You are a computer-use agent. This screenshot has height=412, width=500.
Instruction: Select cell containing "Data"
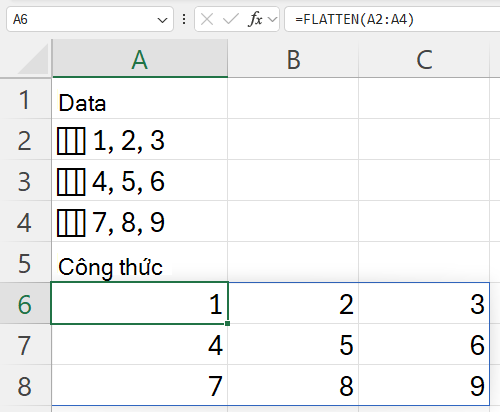pyautogui.click(x=140, y=99)
